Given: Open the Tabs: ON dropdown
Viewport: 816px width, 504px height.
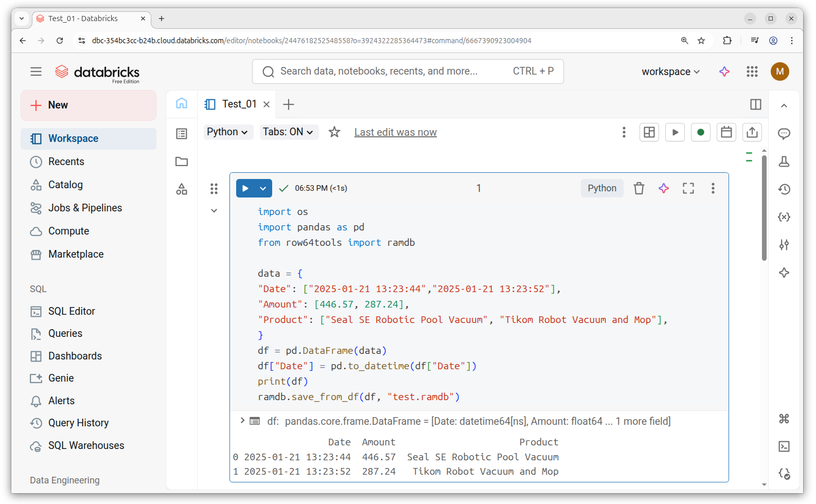Looking at the screenshot, I should click(x=288, y=132).
